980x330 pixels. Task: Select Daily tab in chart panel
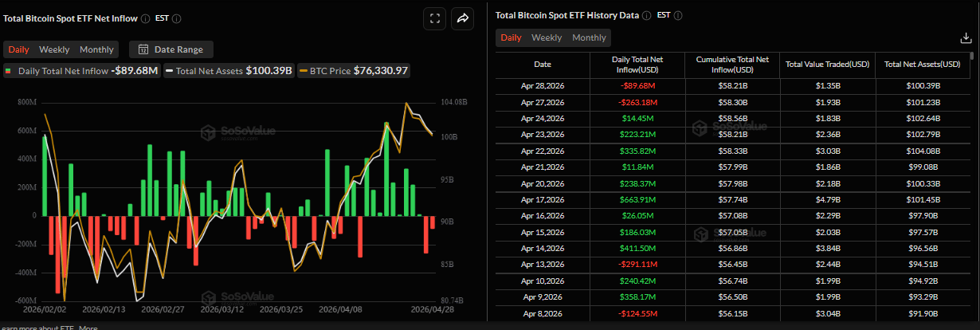tap(18, 49)
